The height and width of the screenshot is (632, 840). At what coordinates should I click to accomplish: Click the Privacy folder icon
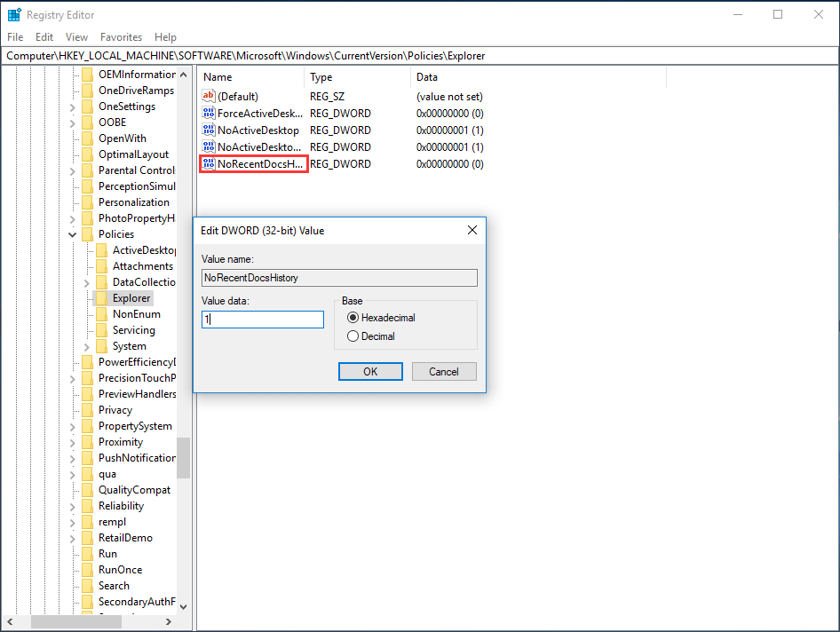point(87,410)
